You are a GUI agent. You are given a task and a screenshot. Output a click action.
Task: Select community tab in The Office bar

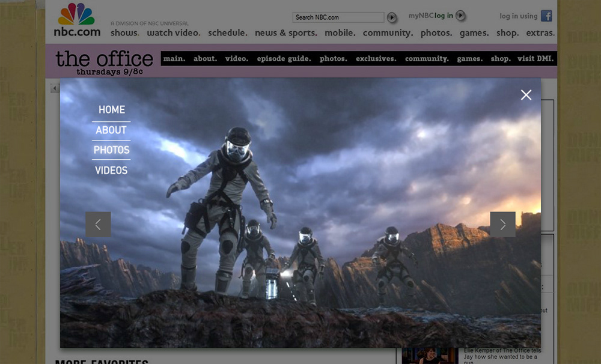427,59
